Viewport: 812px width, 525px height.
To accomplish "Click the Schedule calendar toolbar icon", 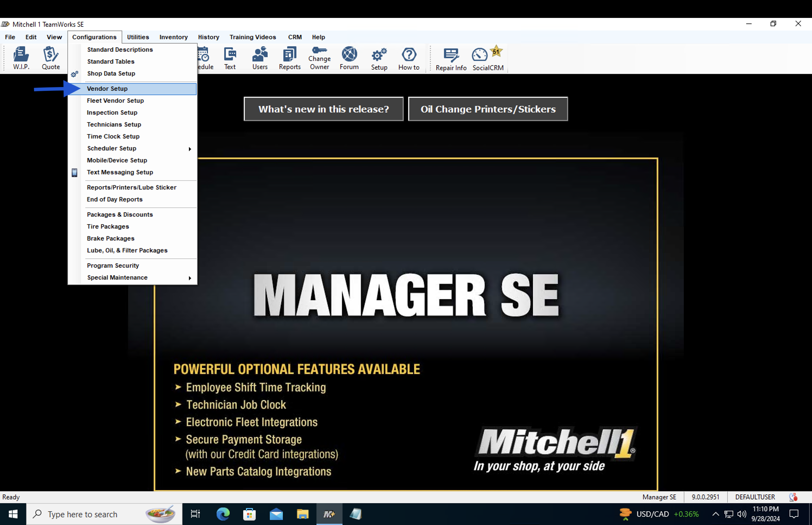I will (205, 58).
